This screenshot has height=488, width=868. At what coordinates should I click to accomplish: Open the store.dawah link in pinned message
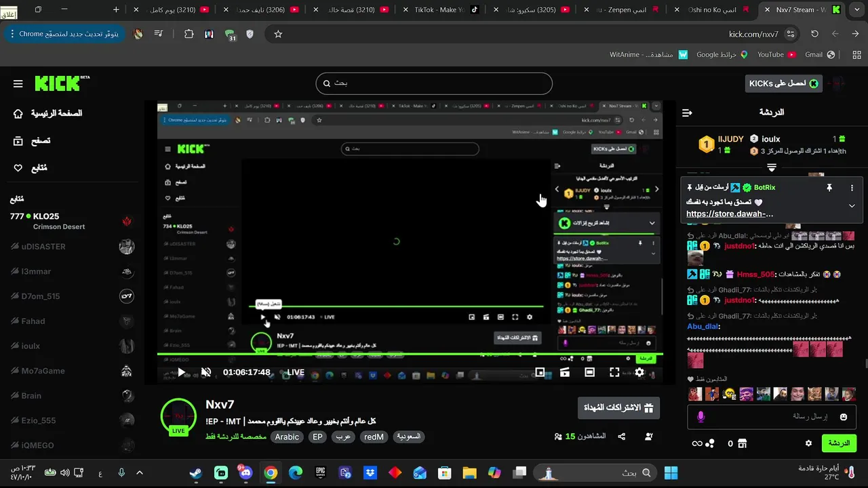click(x=730, y=213)
